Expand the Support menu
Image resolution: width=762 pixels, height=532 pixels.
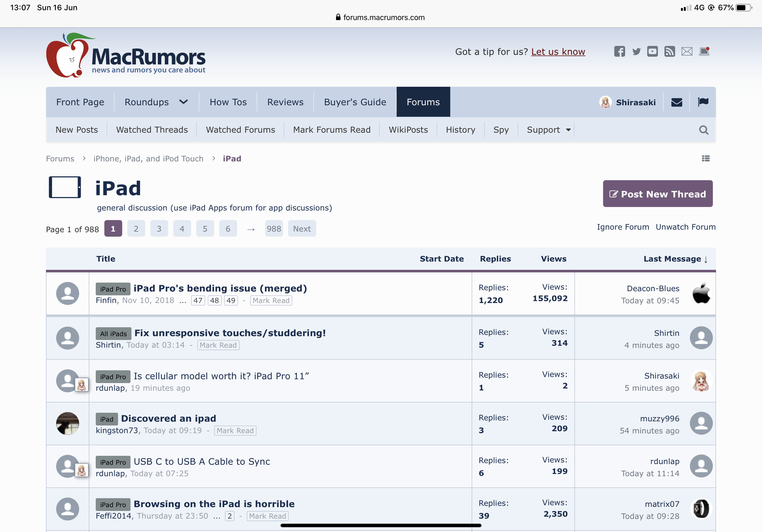coord(549,130)
